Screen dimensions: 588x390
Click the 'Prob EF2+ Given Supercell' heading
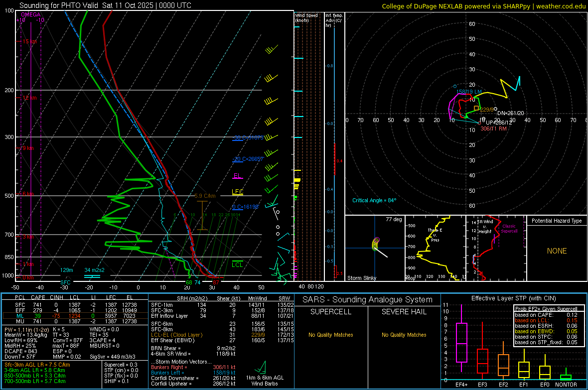click(546, 309)
